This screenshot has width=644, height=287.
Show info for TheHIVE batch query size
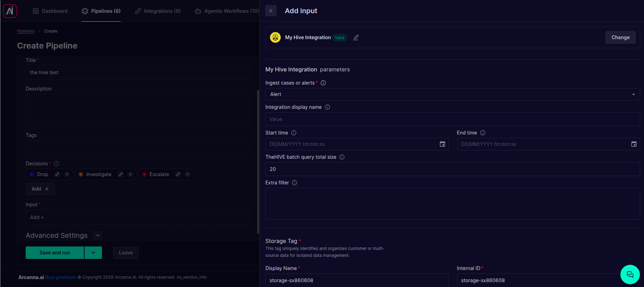tap(342, 157)
